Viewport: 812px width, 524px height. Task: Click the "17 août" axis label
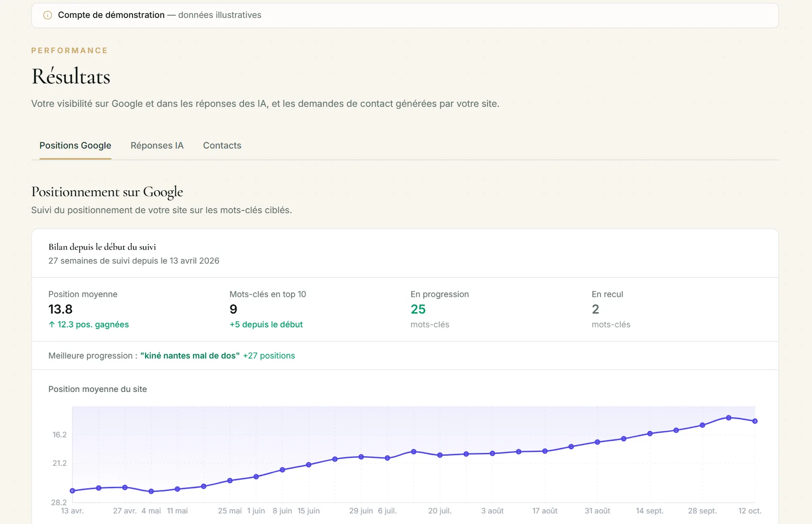(545, 511)
